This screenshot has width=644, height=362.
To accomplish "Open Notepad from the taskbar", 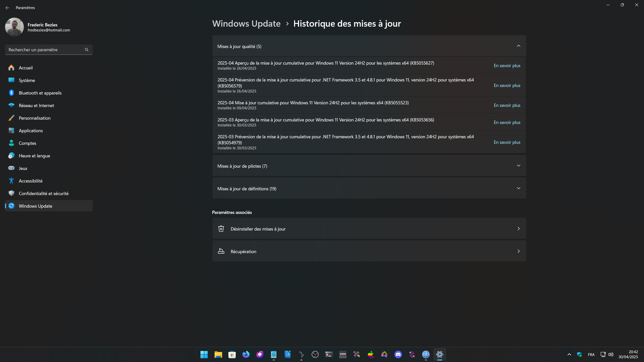I will (273, 354).
